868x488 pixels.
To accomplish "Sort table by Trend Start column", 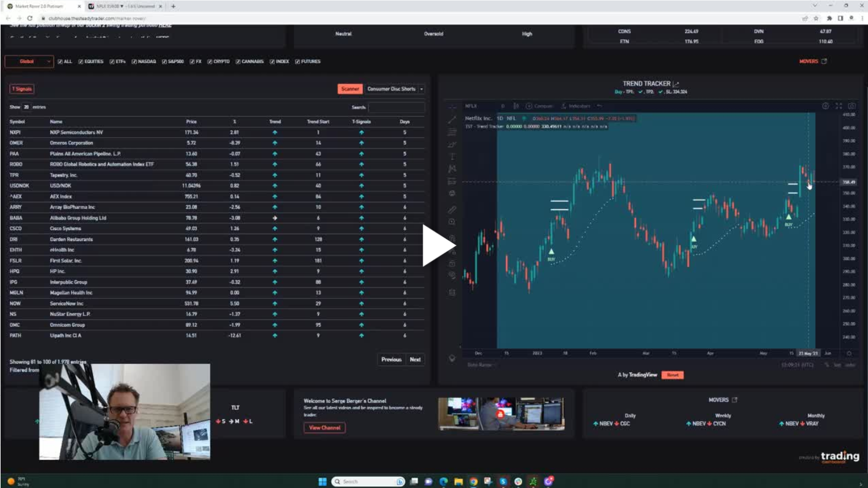I will pyautogui.click(x=318, y=122).
